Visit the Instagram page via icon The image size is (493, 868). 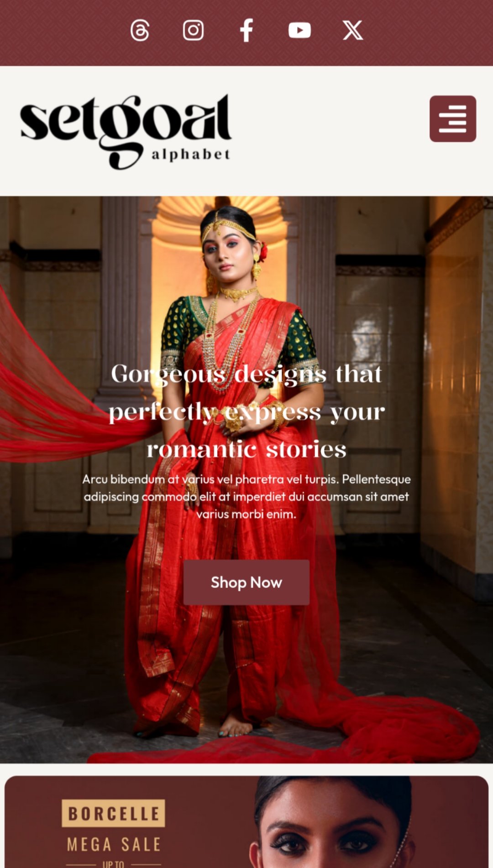[x=193, y=31]
